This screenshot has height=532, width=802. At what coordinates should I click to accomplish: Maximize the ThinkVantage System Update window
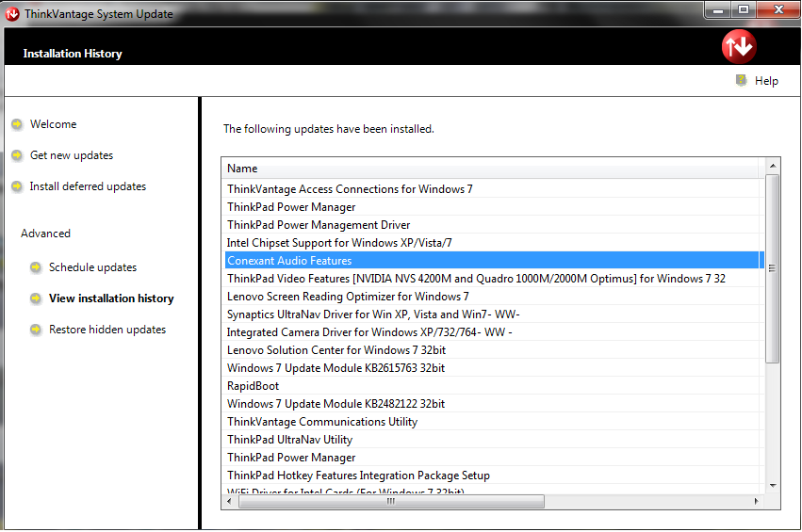pyautogui.click(x=744, y=10)
